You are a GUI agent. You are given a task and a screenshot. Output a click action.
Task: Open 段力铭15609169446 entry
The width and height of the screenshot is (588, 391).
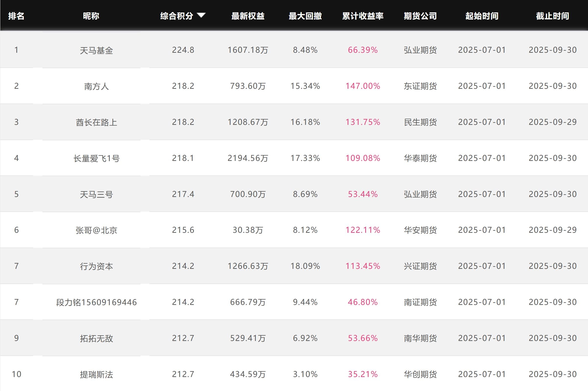click(x=96, y=302)
